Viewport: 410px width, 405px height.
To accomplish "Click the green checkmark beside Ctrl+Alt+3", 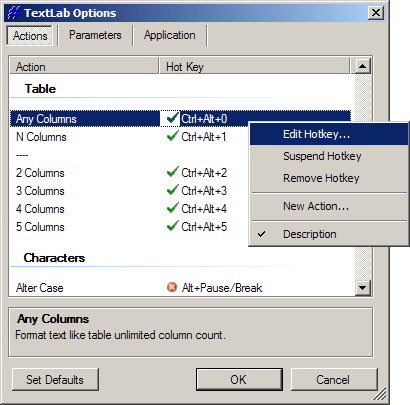I will point(172,190).
